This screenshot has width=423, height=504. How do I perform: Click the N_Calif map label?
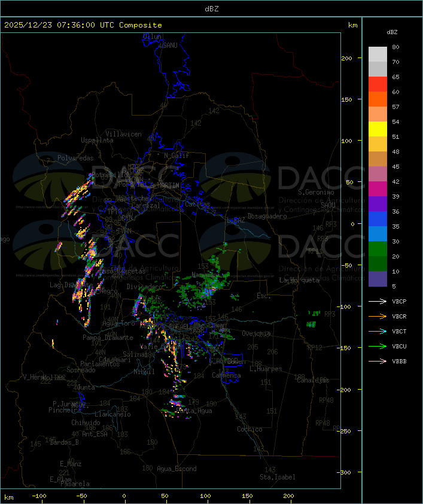pos(176,156)
